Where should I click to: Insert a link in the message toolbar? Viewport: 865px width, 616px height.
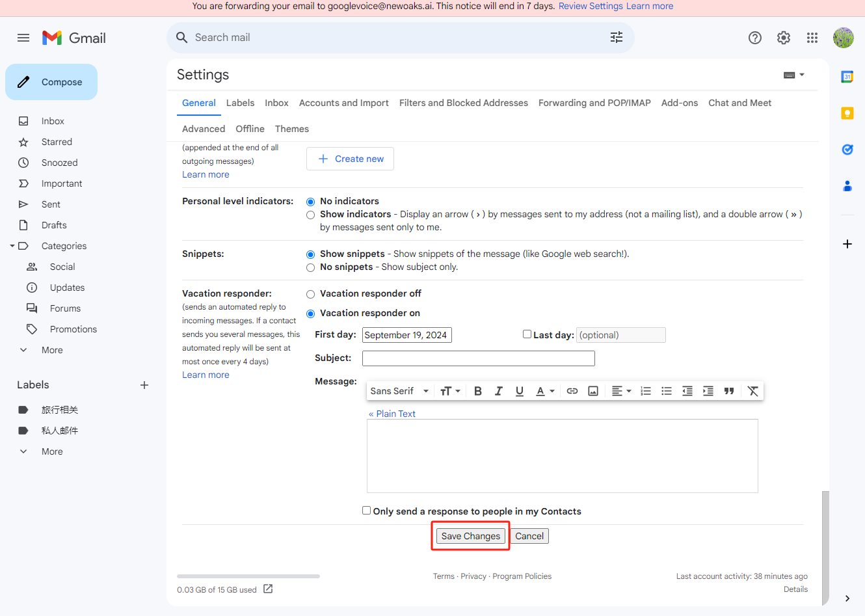(x=572, y=391)
